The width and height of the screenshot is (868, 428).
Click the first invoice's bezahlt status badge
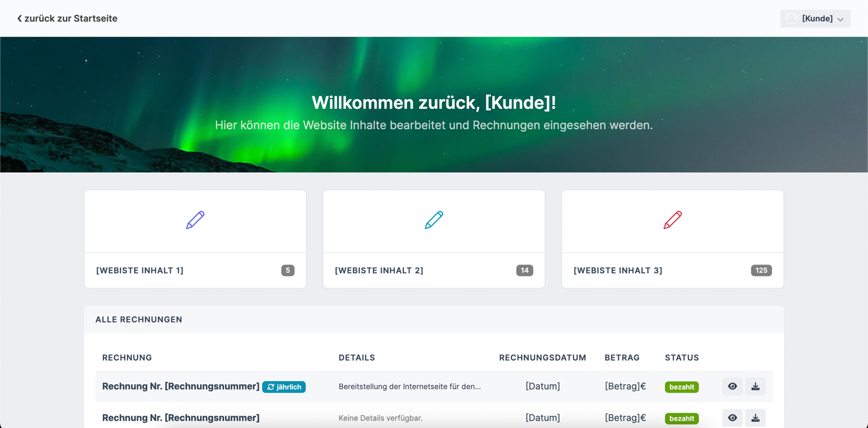click(x=681, y=387)
